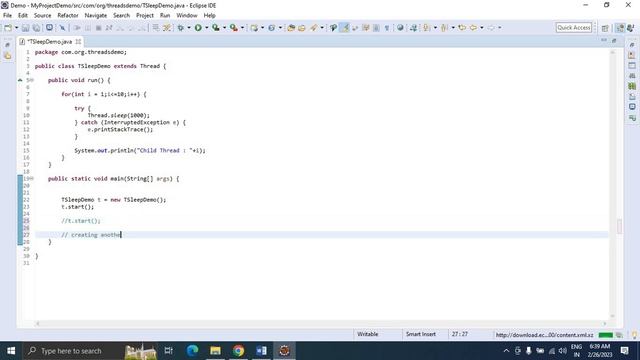Click the Debug (bug) toolbar icon
This screenshot has width=640, height=360.
click(x=180, y=28)
